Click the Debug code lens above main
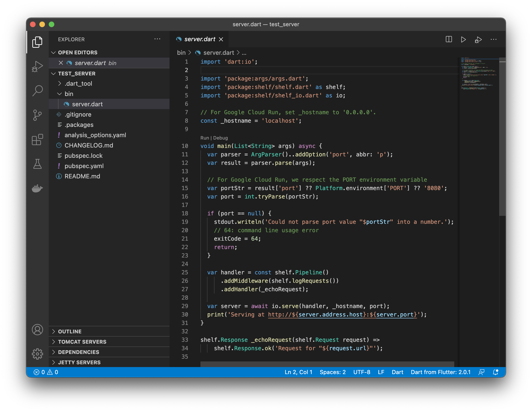Image resolution: width=532 pixels, height=412 pixels. click(220, 138)
